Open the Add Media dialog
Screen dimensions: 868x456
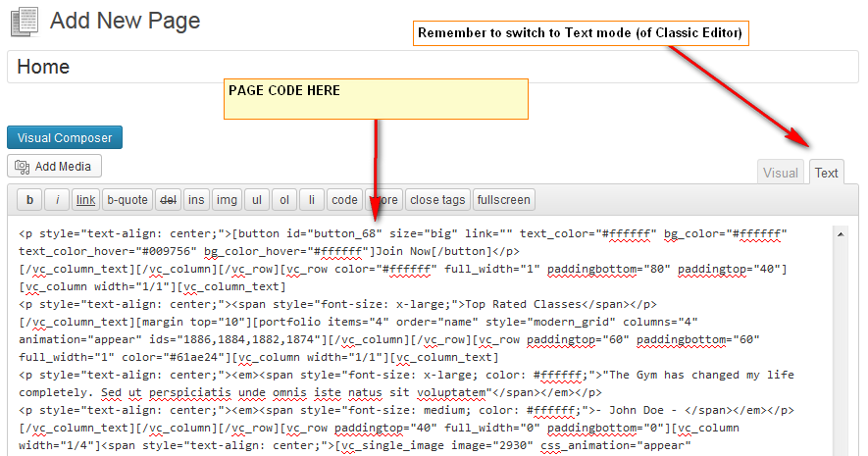pyautogui.click(x=55, y=167)
